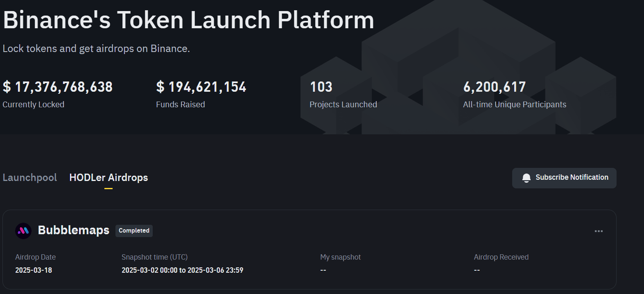The width and height of the screenshot is (644, 294).
Task: Click the Funds Raised label
Action: pos(181,104)
